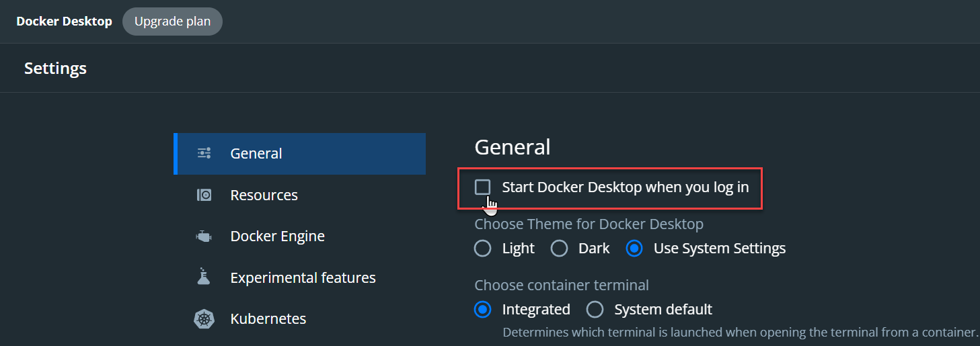
Task: Click the Settings page heading
Action: tap(55, 69)
